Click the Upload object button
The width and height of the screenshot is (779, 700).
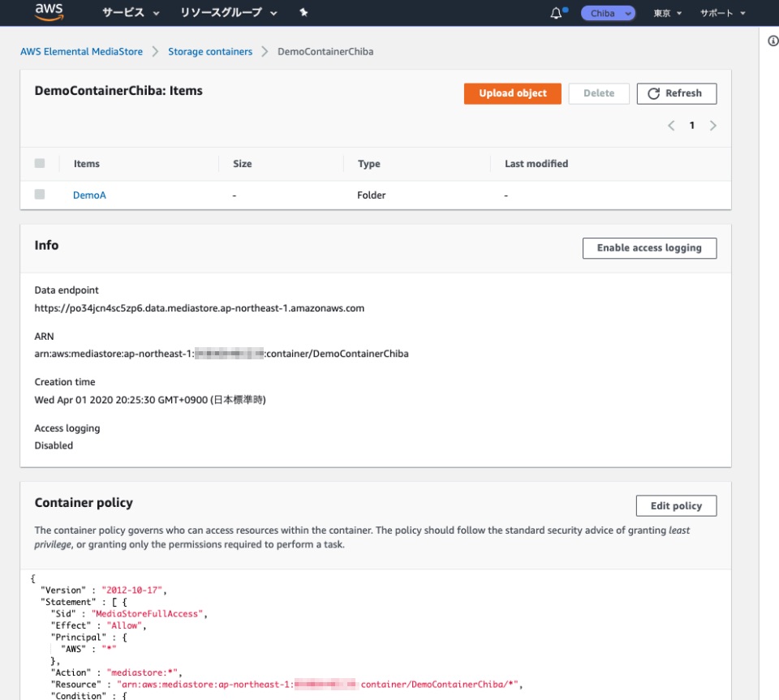[x=513, y=93]
